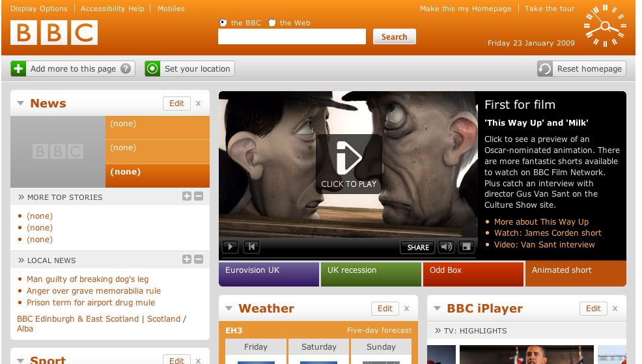Mute the video with the speaker icon
Screen dimensions: 642x364
click(x=446, y=247)
